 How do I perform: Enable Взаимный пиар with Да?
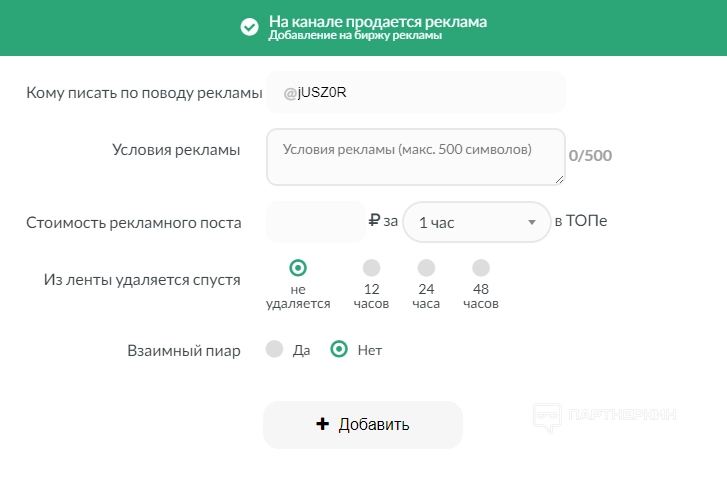[275, 349]
